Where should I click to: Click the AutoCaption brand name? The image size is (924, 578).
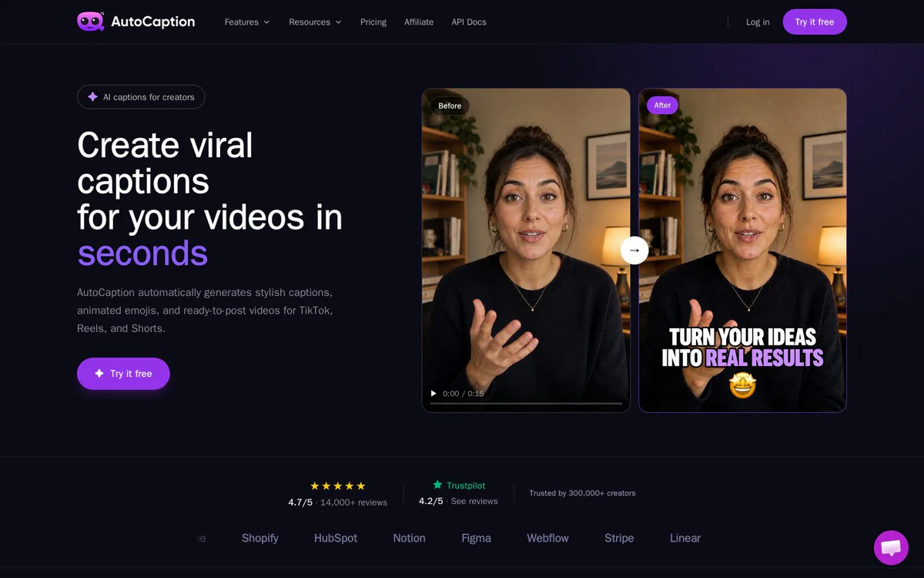point(153,22)
